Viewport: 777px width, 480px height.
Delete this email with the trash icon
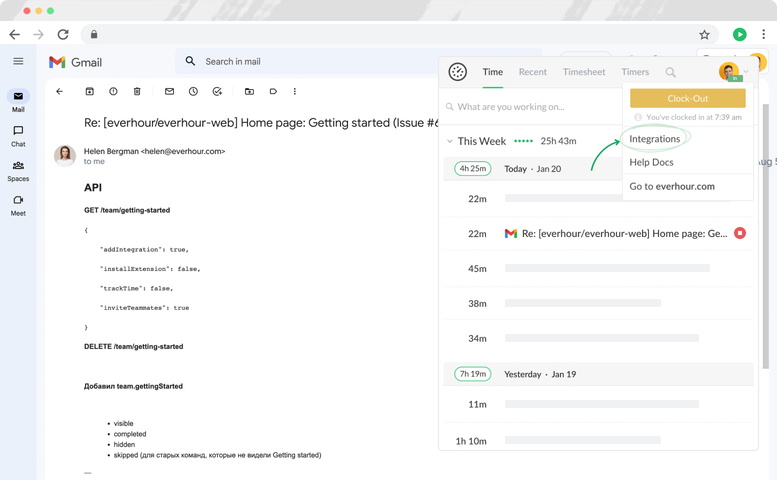(x=137, y=91)
